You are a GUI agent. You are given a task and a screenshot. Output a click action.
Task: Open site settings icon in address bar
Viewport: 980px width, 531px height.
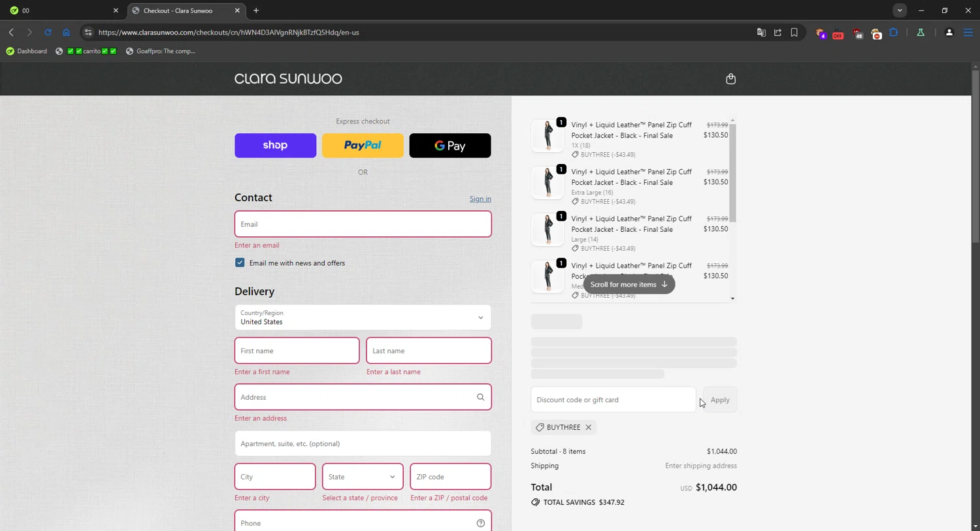click(88, 32)
